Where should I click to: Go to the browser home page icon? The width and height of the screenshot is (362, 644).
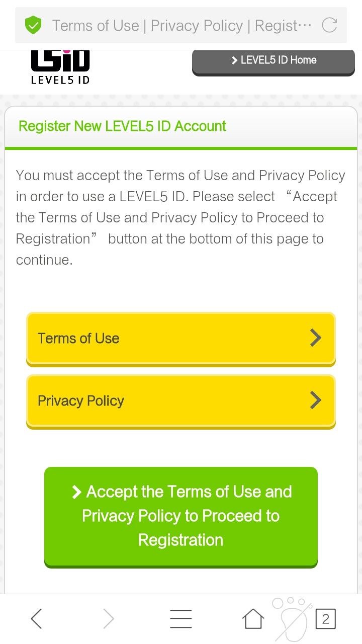pos(253,618)
